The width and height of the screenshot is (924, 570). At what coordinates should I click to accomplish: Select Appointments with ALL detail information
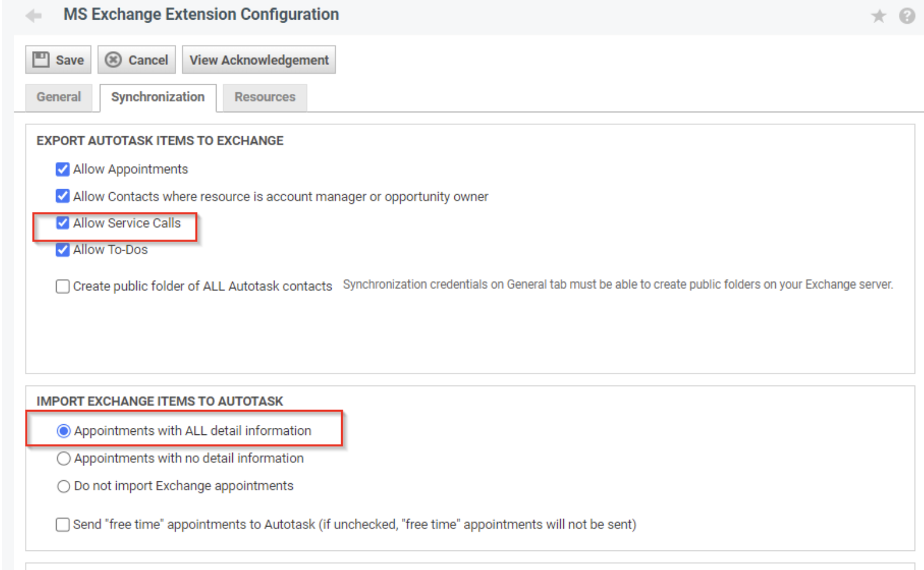pyautogui.click(x=64, y=431)
